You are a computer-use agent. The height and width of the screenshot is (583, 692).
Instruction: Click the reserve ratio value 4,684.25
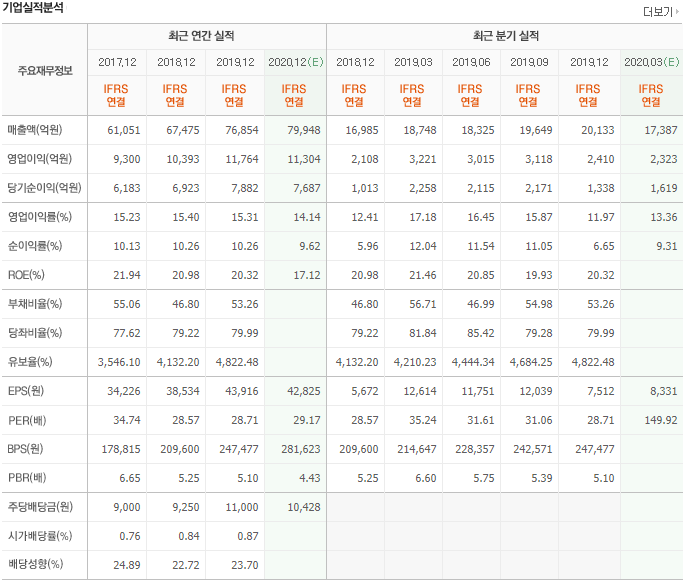tap(531, 362)
